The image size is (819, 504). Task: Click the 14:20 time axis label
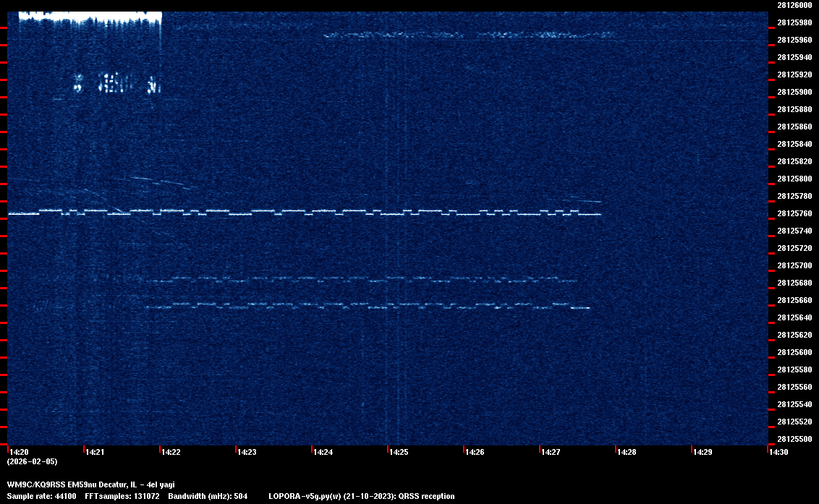[x=19, y=453]
